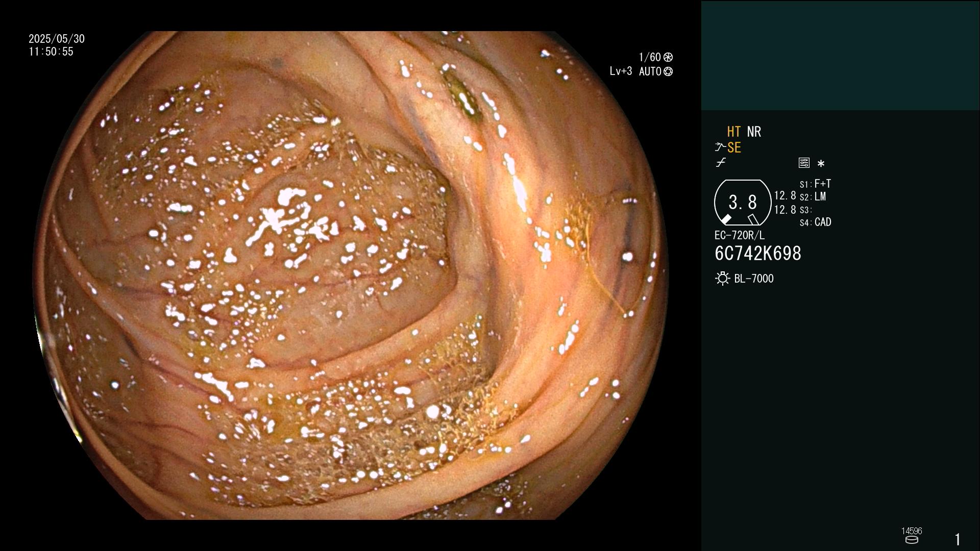Image resolution: width=980 pixels, height=551 pixels.
Task: Click the Lv+3 brightness level
Action: [621, 71]
